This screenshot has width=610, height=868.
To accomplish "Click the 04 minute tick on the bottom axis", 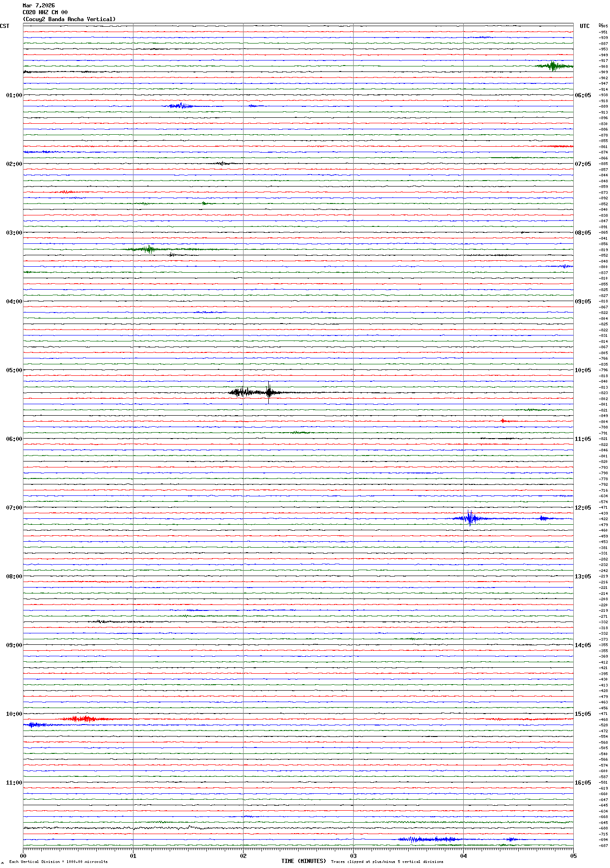I will pyautogui.click(x=463, y=856).
